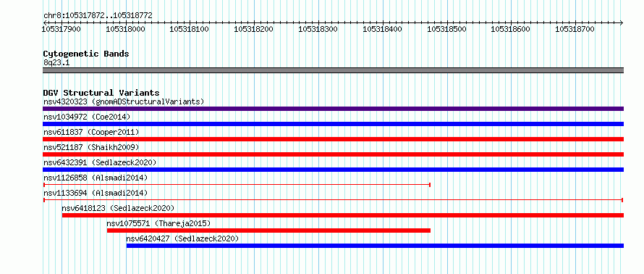The image size is (644, 274).
Task: Click the chr8:105317872..105318772 region label
Action: coord(98,15)
